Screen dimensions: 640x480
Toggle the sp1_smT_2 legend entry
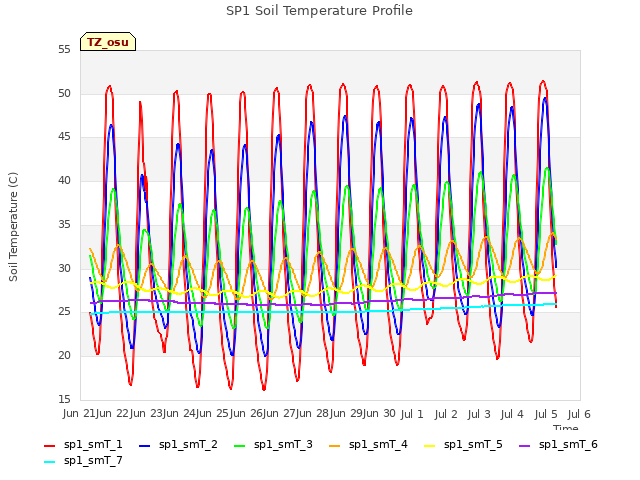pos(178,444)
